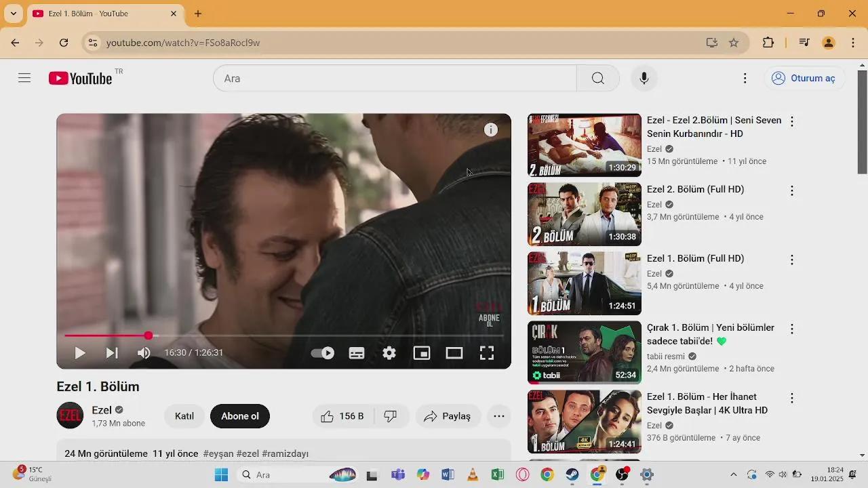Open YouTube settings three-dot menu
868x488 pixels.
(745, 78)
